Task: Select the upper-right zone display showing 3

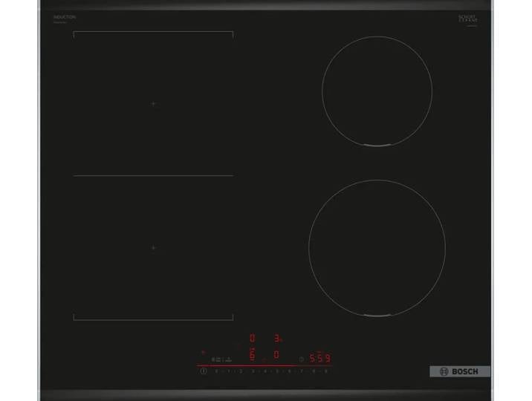Action: tap(277, 339)
